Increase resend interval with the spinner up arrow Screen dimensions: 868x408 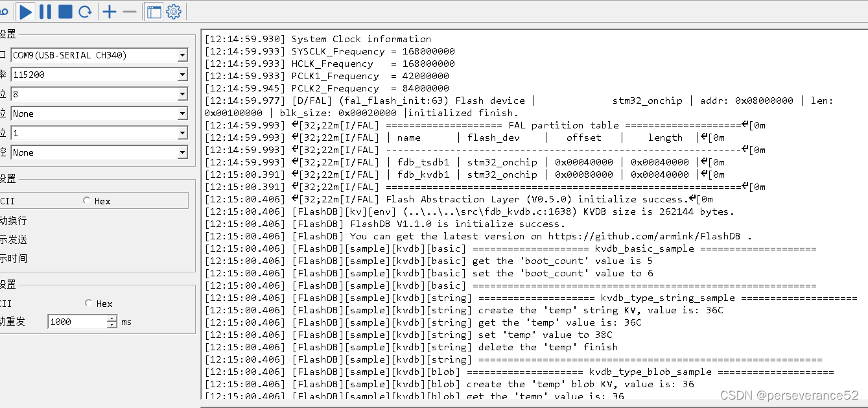click(112, 318)
